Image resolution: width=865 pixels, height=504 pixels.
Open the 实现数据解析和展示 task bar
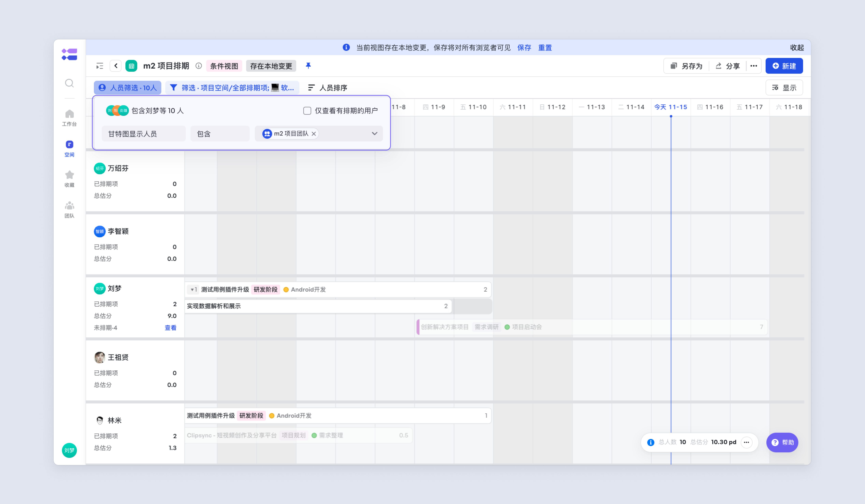click(318, 306)
